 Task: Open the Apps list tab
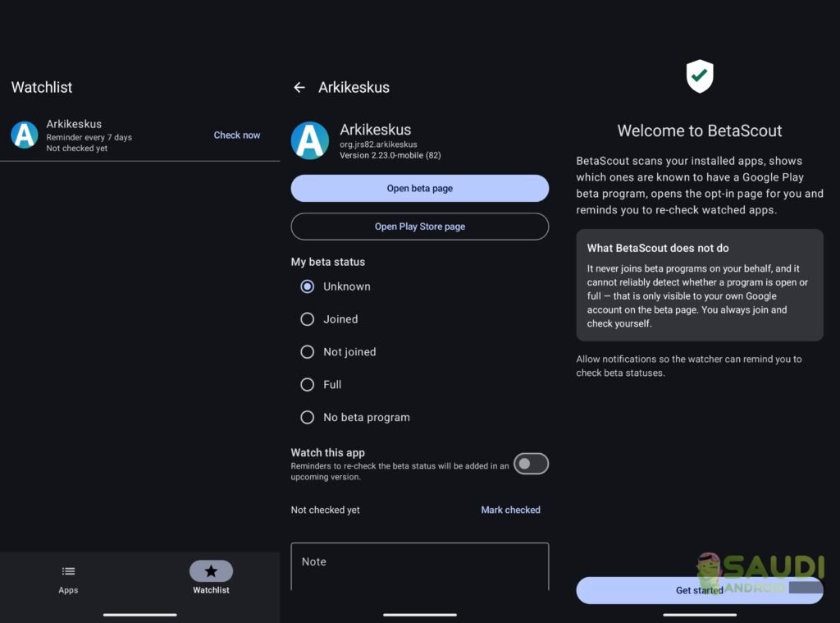68,579
